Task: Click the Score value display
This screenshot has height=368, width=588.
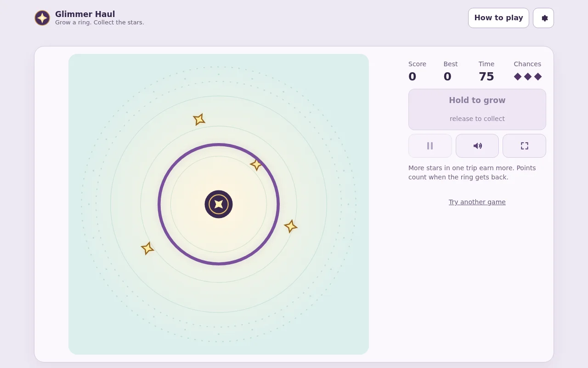Action: 412,76
